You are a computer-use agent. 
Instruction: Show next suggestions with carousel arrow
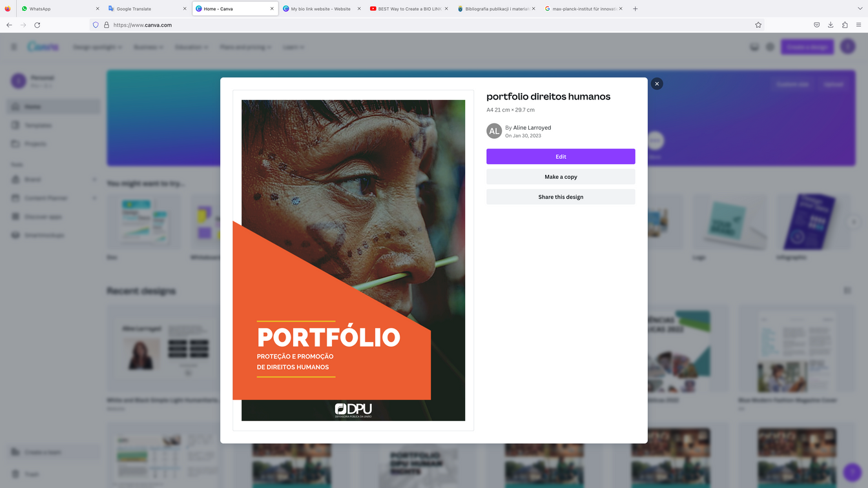tap(854, 222)
